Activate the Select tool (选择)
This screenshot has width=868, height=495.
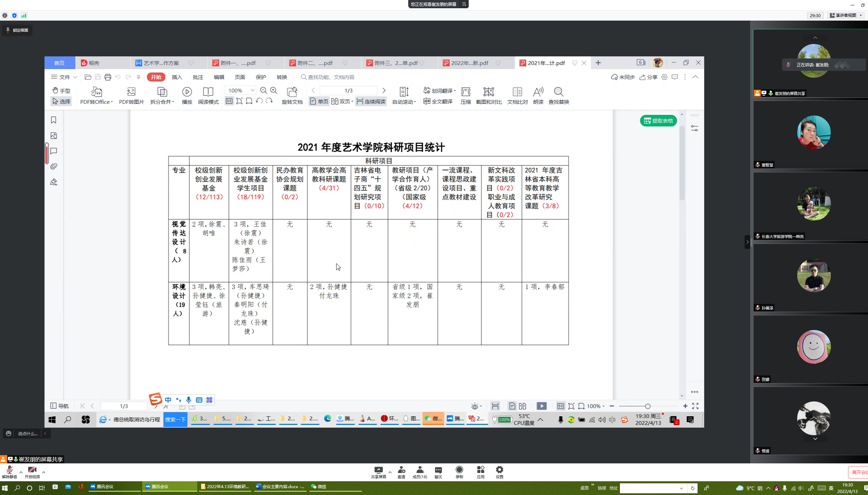(x=61, y=101)
